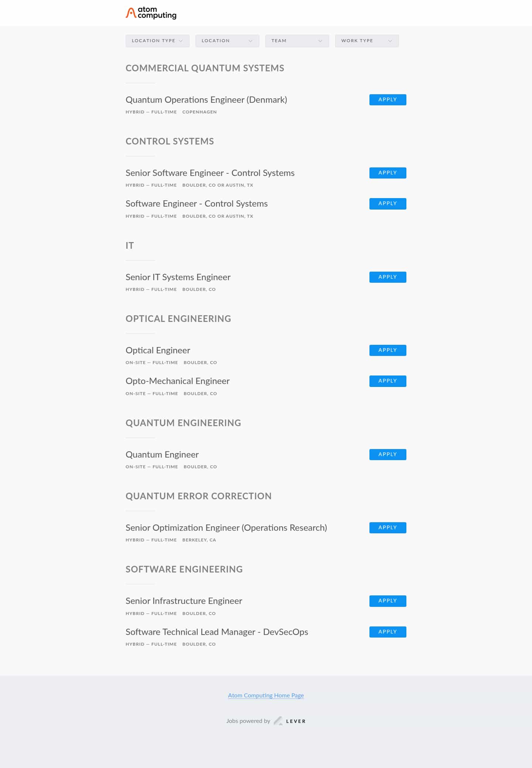Apply for Senior Optimization Engineer position

388,528
